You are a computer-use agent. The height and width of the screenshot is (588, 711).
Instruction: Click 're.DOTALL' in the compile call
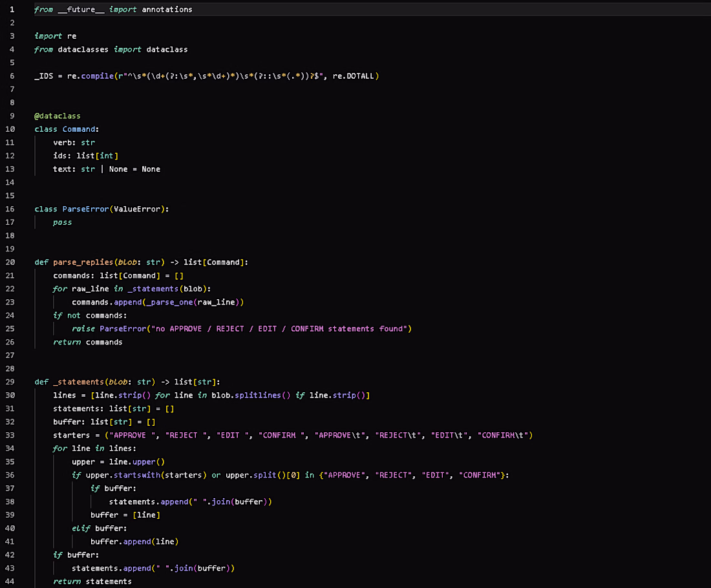(x=353, y=76)
